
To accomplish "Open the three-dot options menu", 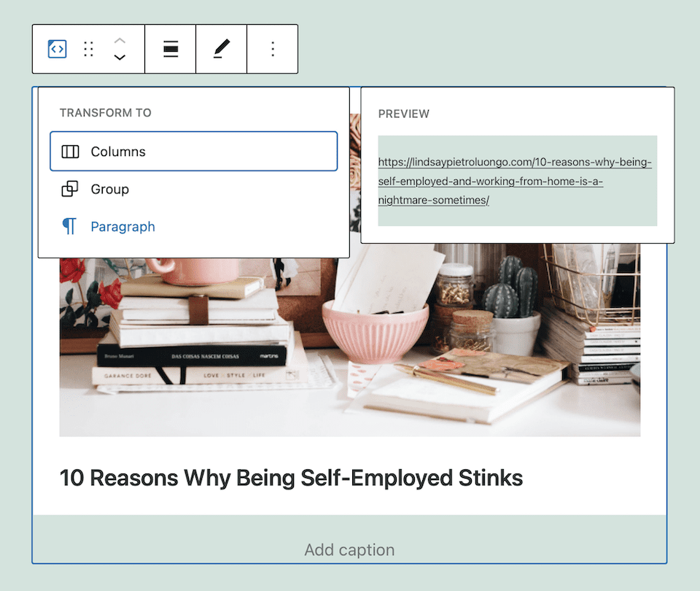I will (272, 49).
